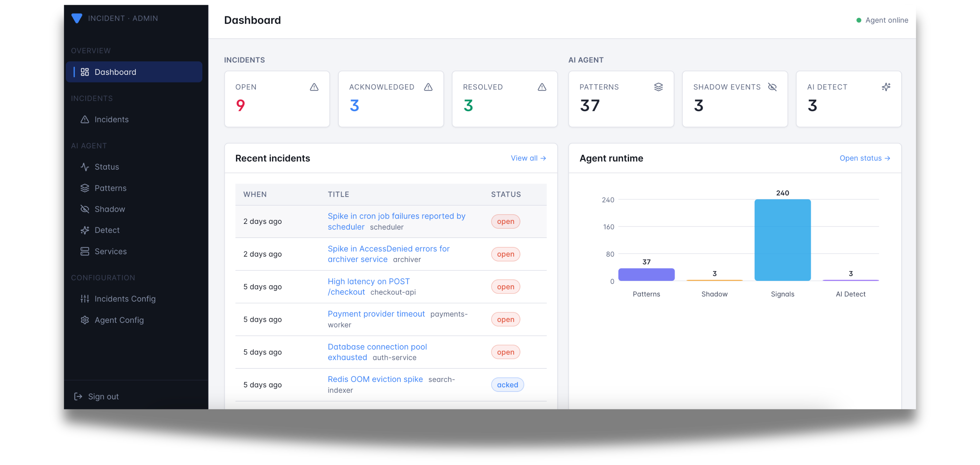Navigate to Patterns in the sidebar
The width and height of the screenshot is (980, 465).
point(134,188)
